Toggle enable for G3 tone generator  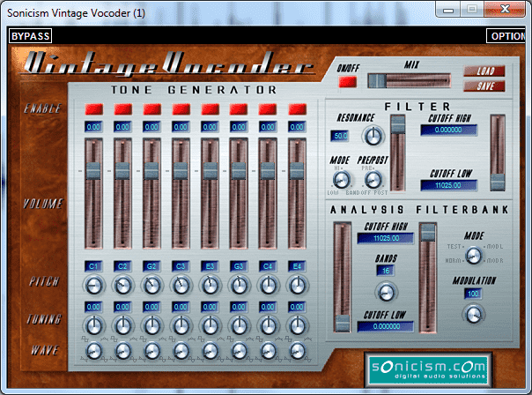[x=239, y=109]
